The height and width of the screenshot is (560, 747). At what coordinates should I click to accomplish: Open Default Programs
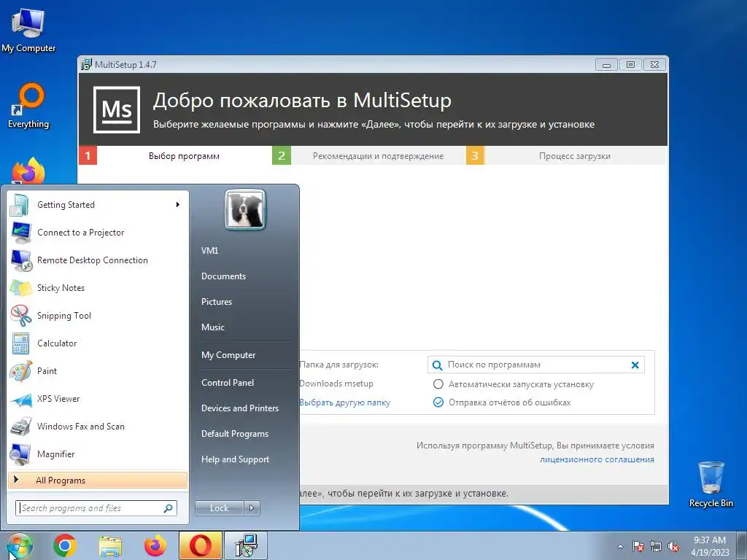tap(234, 434)
